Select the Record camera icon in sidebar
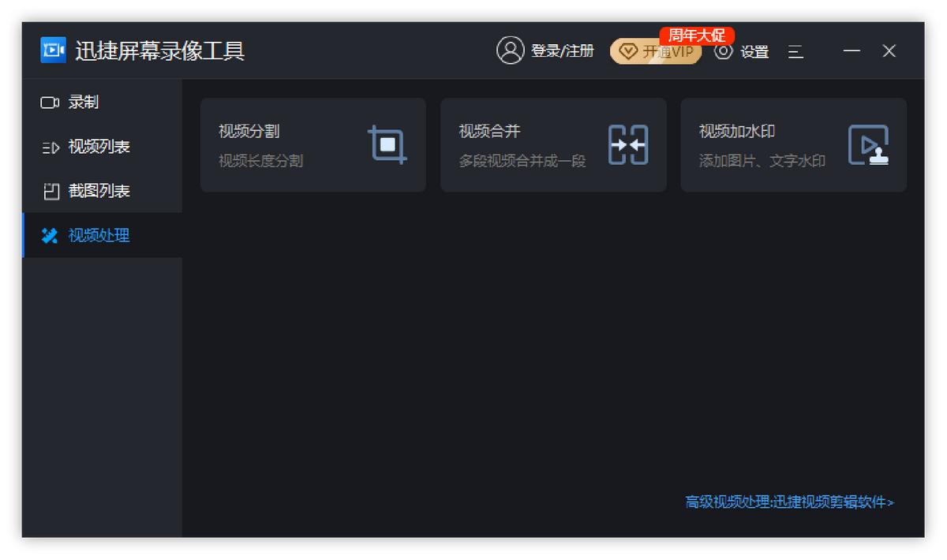 [x=49, y=101]
